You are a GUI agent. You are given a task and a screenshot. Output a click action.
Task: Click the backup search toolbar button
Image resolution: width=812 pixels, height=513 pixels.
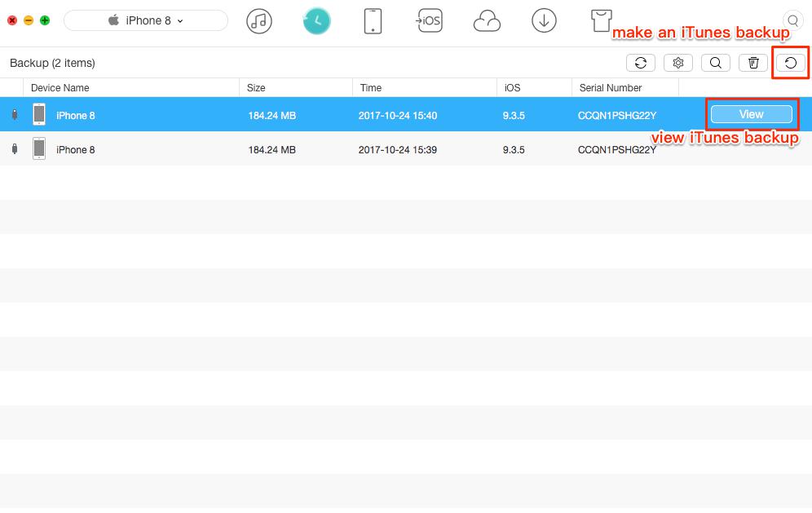(716, 63)
